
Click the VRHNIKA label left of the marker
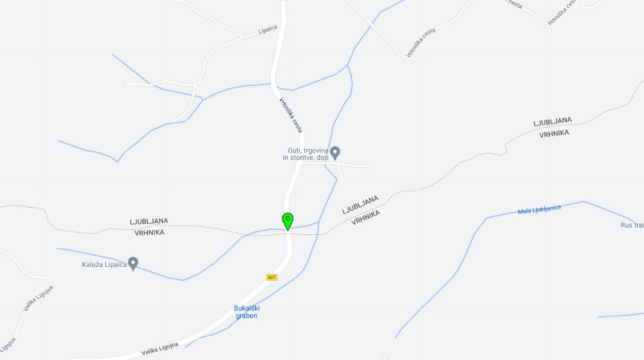[x=150, y=233]
